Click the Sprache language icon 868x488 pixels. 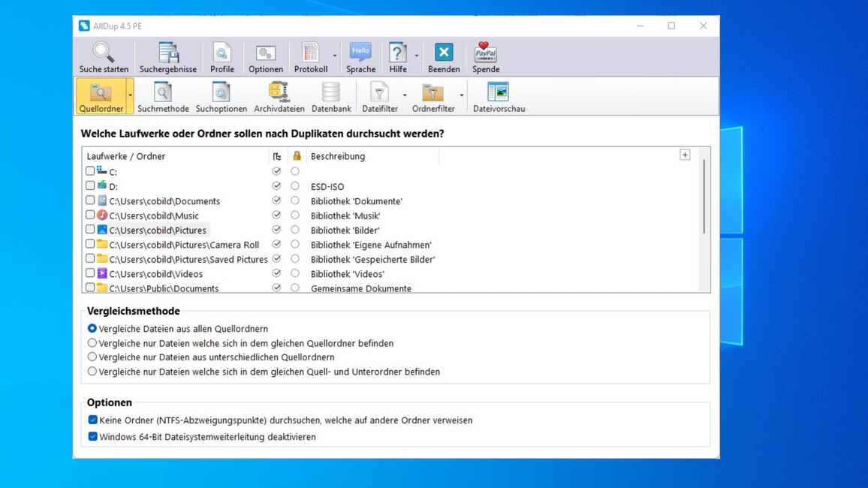360,53
